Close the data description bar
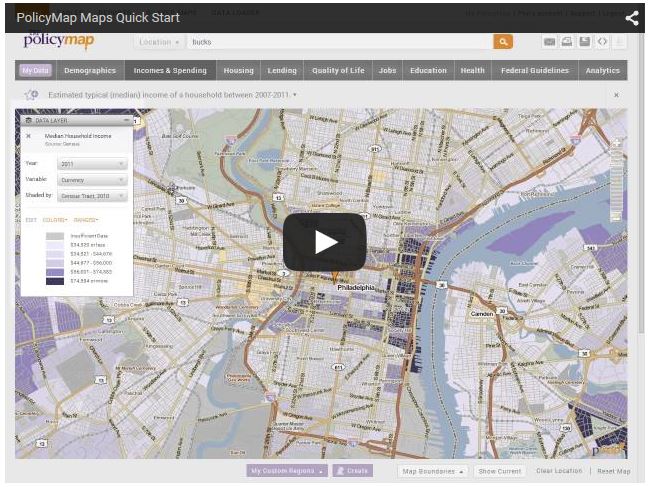The width and height of the screenshot is (650, 487). (x=616, y=95)
